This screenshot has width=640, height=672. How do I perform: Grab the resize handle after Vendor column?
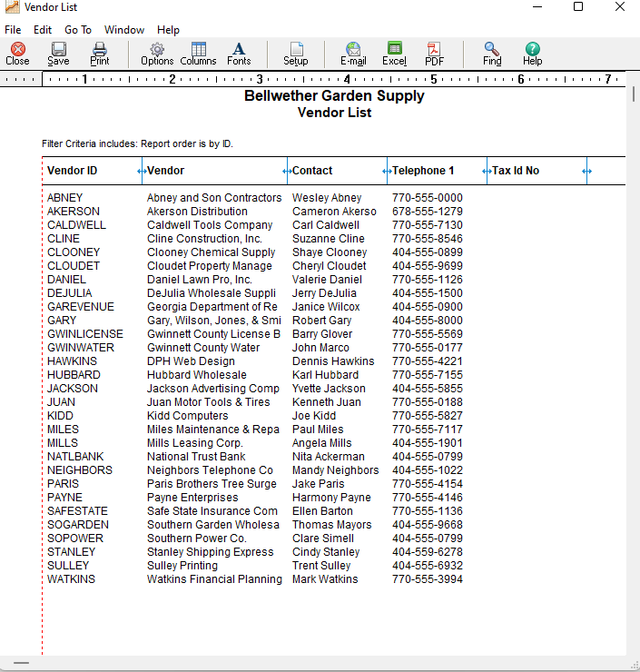[x=287, y=171]
